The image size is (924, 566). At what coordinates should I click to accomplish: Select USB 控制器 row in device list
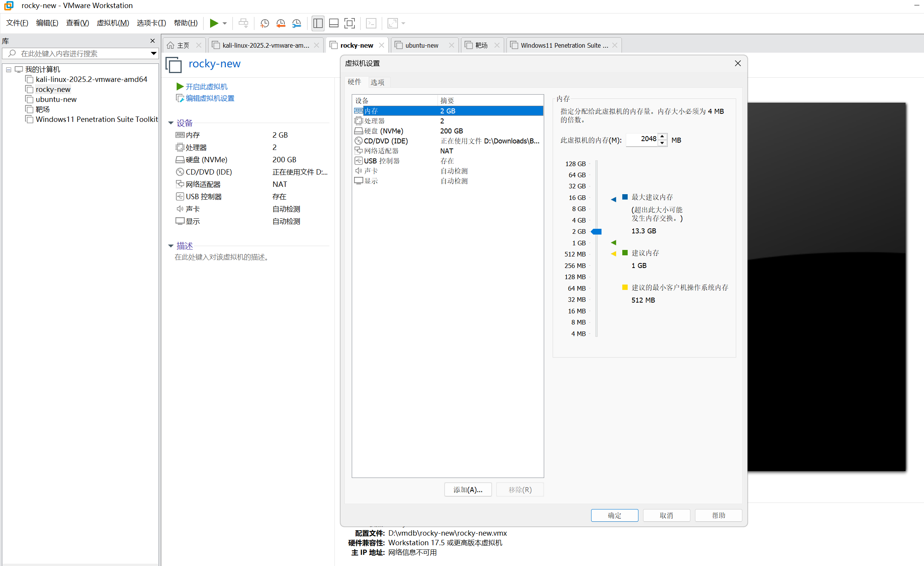tap(448, 161)
